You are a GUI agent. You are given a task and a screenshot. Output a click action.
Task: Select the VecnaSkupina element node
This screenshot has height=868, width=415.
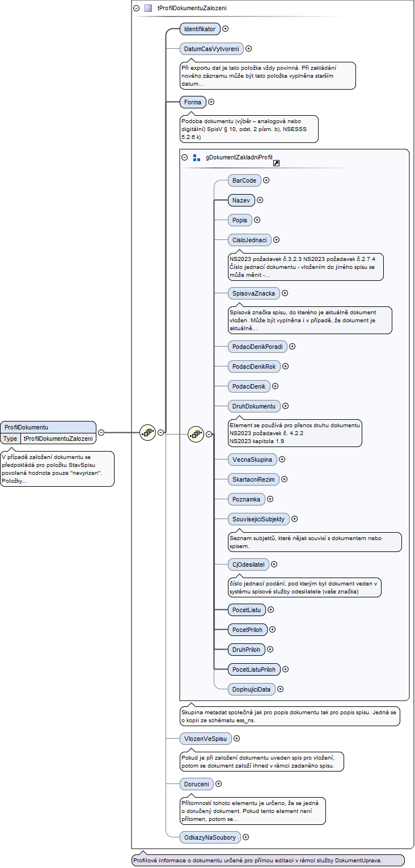[x=252, y=460]
